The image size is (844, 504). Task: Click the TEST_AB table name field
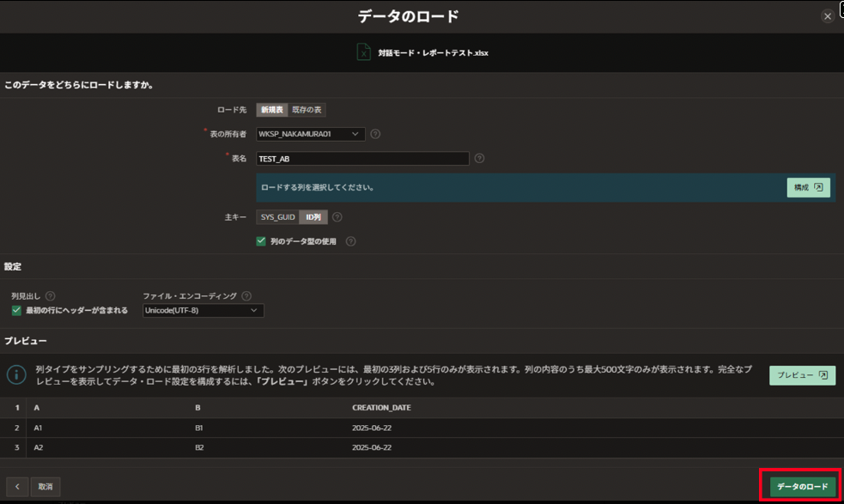362,159
